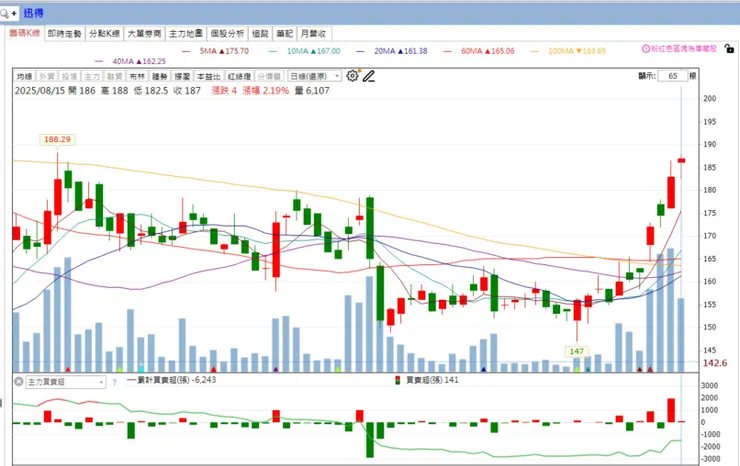The height and width of the screenshot is (466, 740).
Task: Open the 筆記 tab
Action: (285, 34)
